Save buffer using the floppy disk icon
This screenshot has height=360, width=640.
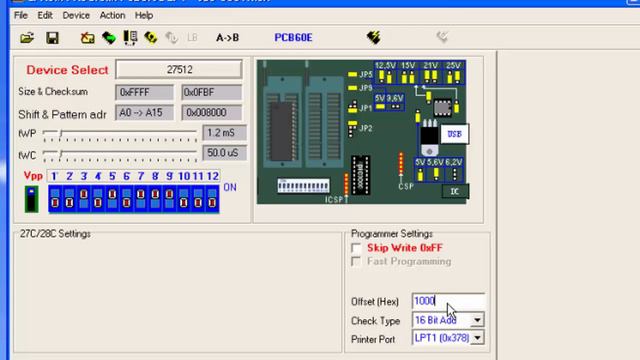pyautogui.click(x=52, y=38)
